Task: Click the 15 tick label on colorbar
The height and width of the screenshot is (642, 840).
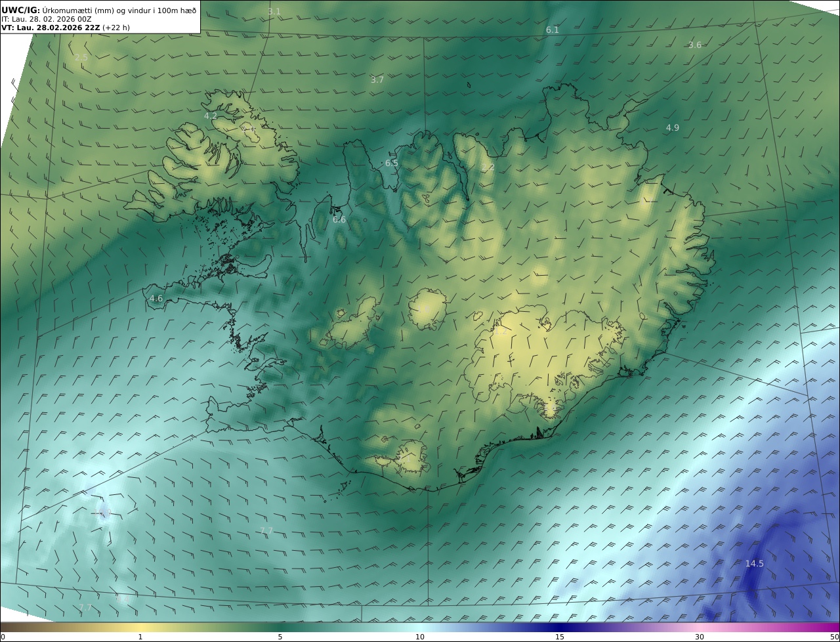Action: [x=560, y=637]
